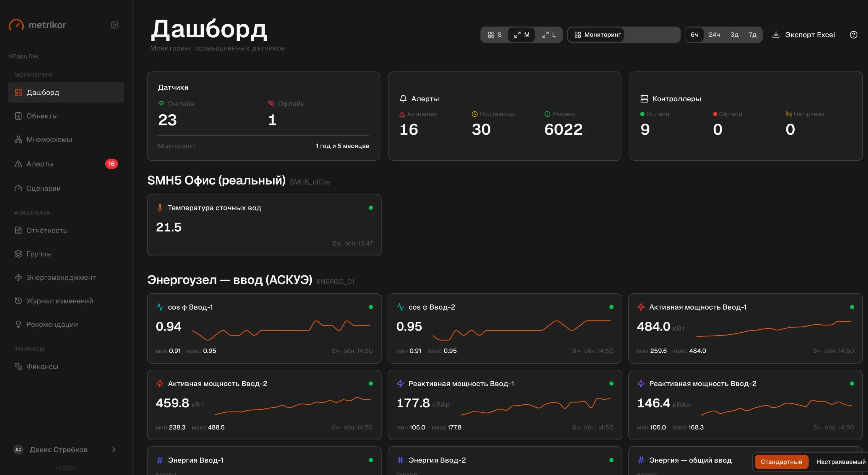Open Объекты in the sidebar

pyautogui.click(x=66, y=116)
